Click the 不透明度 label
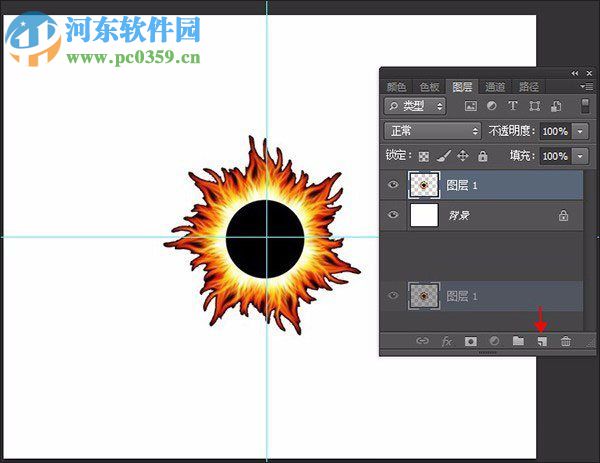Viewport: 600px width, 463px height. pyautogui.click(x=512, y=131)
